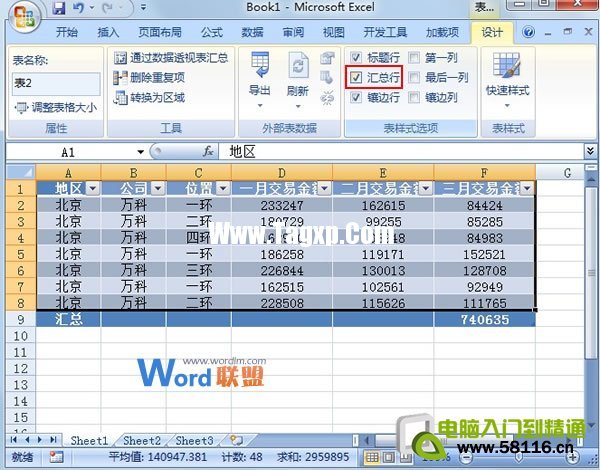Click the formula bar showing 地区
Screen dimensions: 600x470
pos(401,152)
